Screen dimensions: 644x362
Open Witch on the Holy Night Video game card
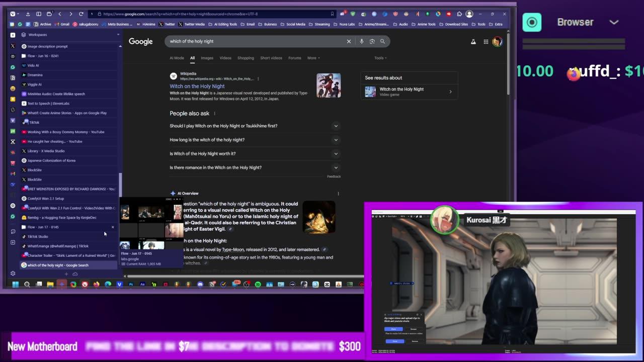tap(409, 92)
